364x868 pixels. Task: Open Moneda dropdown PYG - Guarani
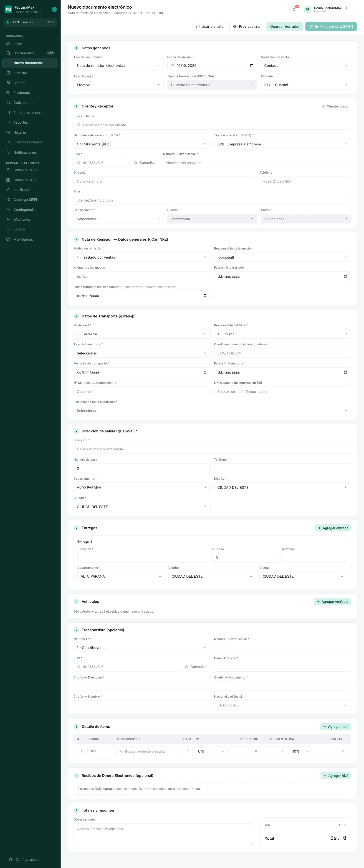(306, 85)
